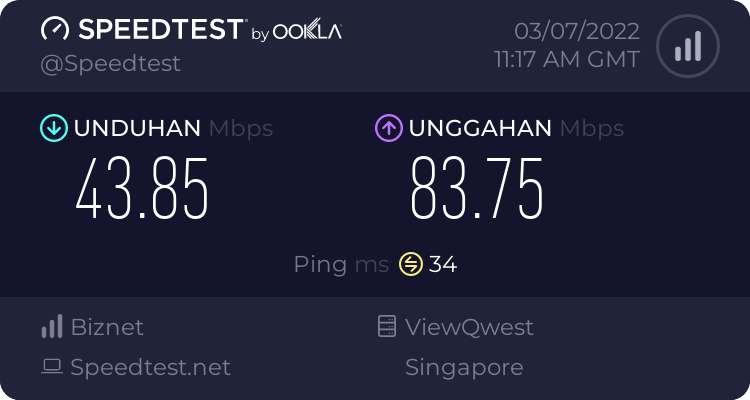The width and height of the screenshot is (750, 400).
Task: Click the server icon beside ViewQwest
Action: point(387,327)
